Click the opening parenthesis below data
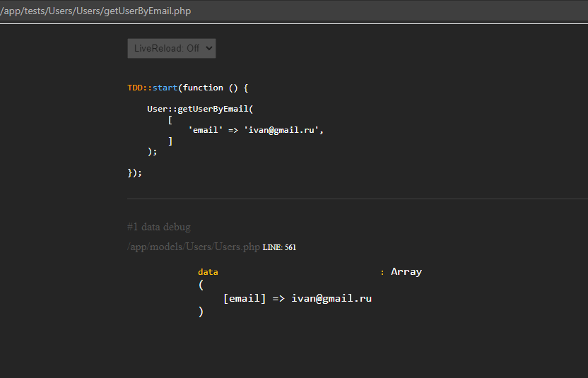This screenshot has height=378, width=588. (201, 285)
